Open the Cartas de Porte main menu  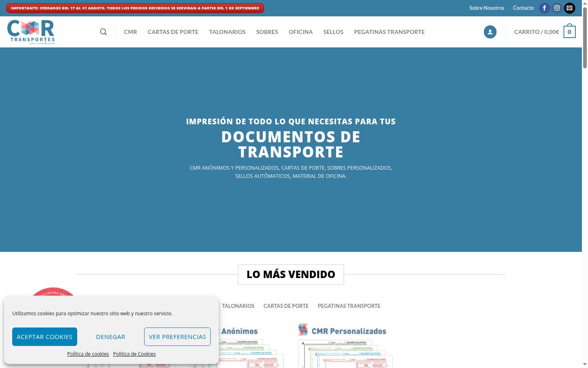click(x=173, y=32)
